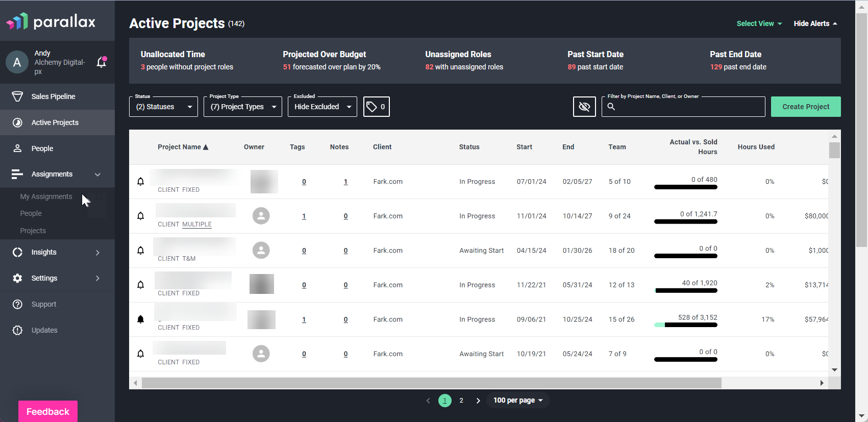
Task: Click the 528 of 3,152 hours progress bar
Action: [686, 325]
